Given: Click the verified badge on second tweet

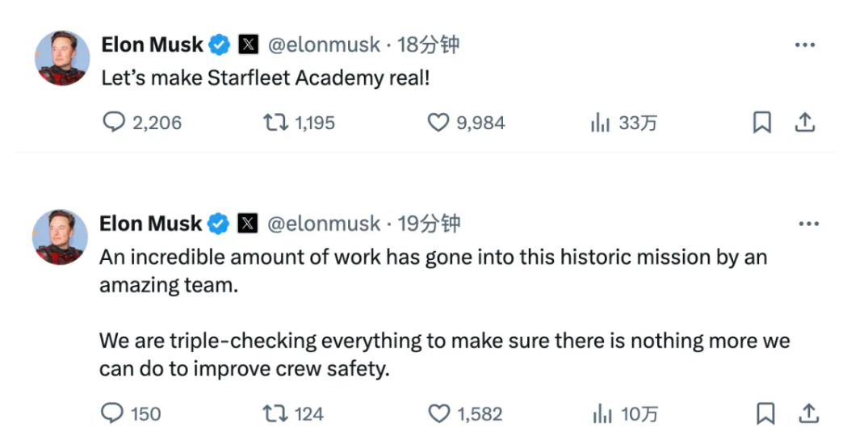Looking at the screenshot, I should (219, 224).
